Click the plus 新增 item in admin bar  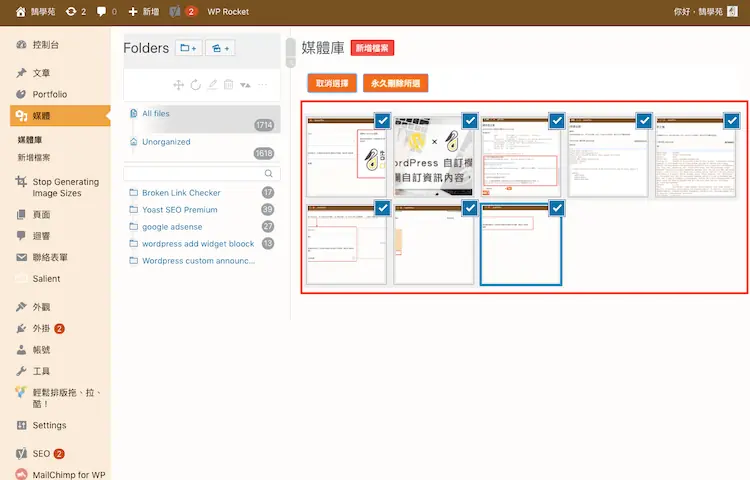143,12
